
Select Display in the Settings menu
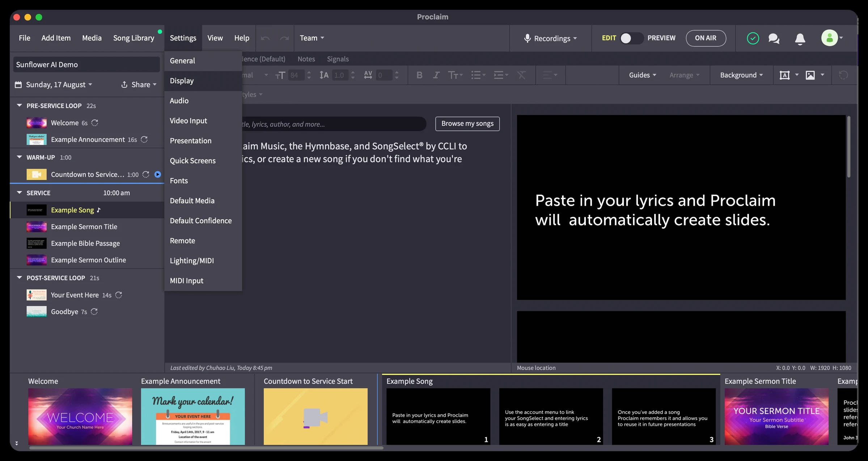point(203,81)
